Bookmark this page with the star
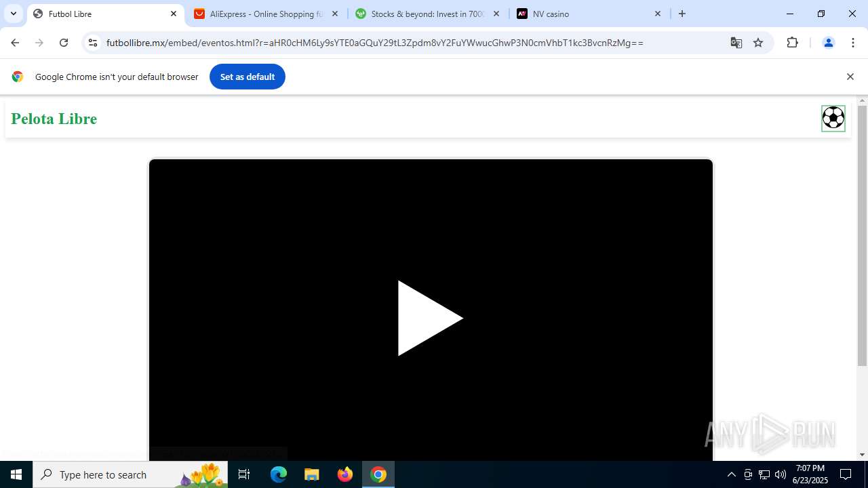Image resolution: width=868 pixels, height=488 pixels. tap(758, 43)
